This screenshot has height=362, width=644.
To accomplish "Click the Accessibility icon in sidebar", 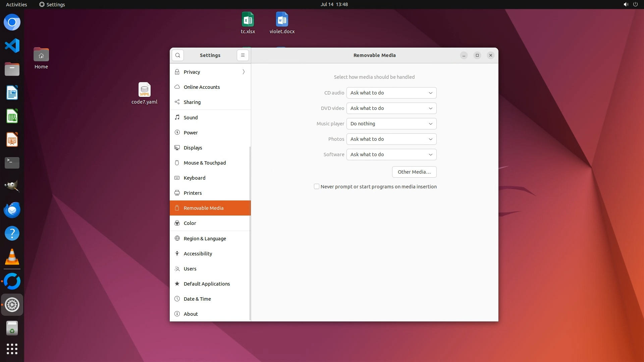I will click(x=177, y=254).
